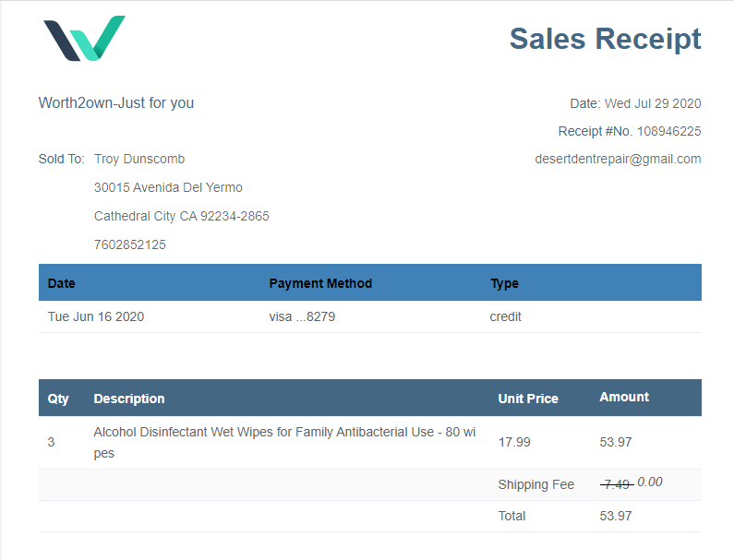
Task: Click the Sales Receipt heading
Action: 605,39
